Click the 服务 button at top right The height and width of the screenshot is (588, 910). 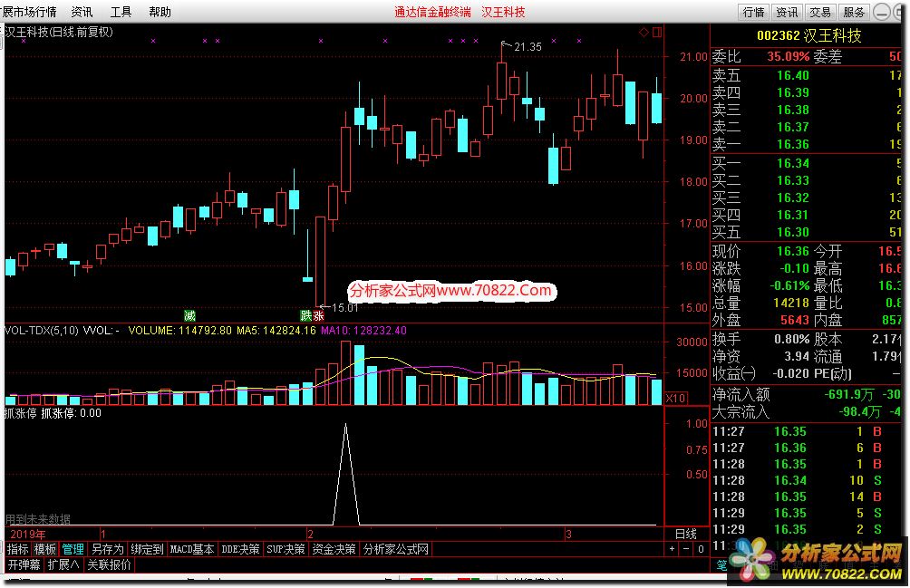[x=855, y=12]
